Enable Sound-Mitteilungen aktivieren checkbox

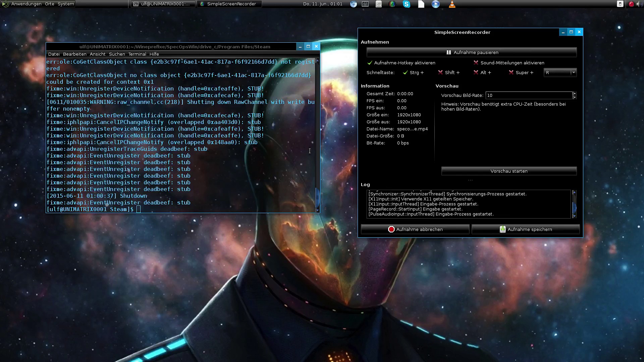click(x=476, y=63)
